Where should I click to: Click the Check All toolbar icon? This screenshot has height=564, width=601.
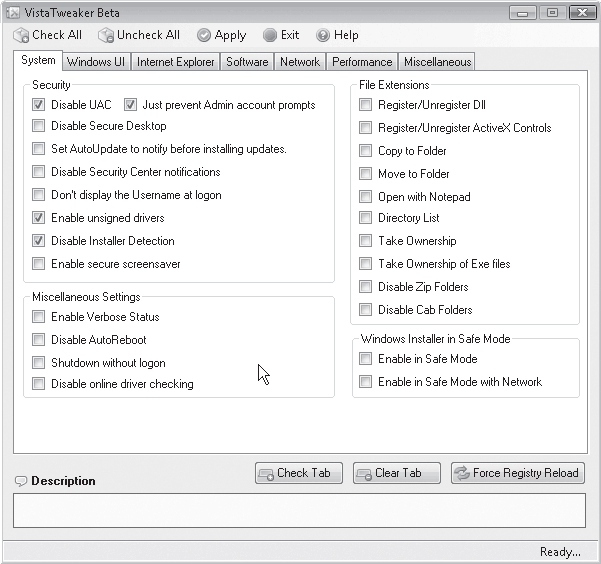coord(21,35)
